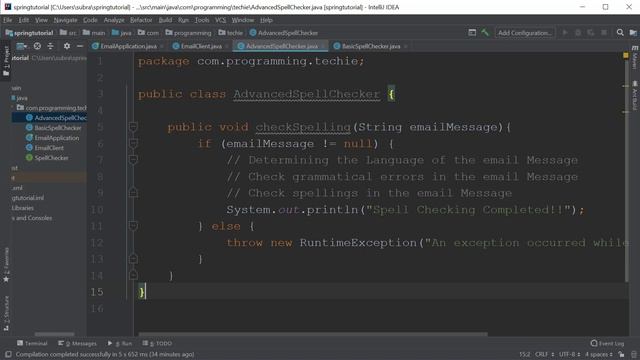
Task: Open the Add Configuration dropdown
Action: click(525, 33)
